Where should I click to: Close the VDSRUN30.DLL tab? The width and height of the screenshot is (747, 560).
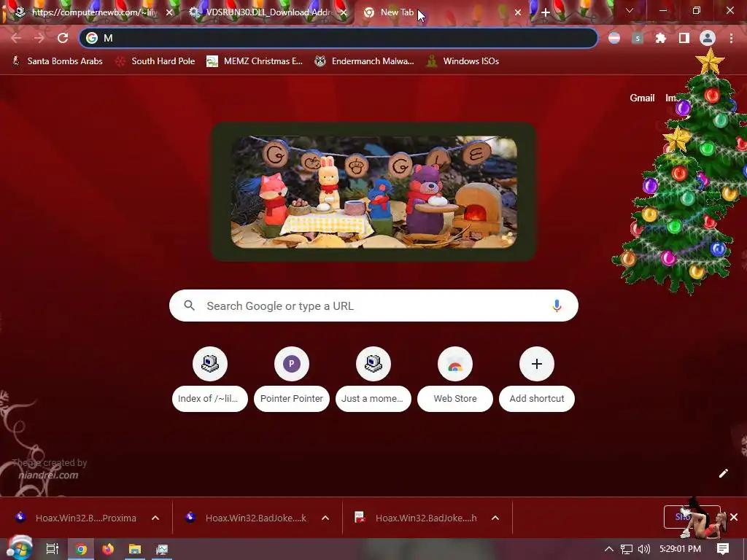[344, 13]
